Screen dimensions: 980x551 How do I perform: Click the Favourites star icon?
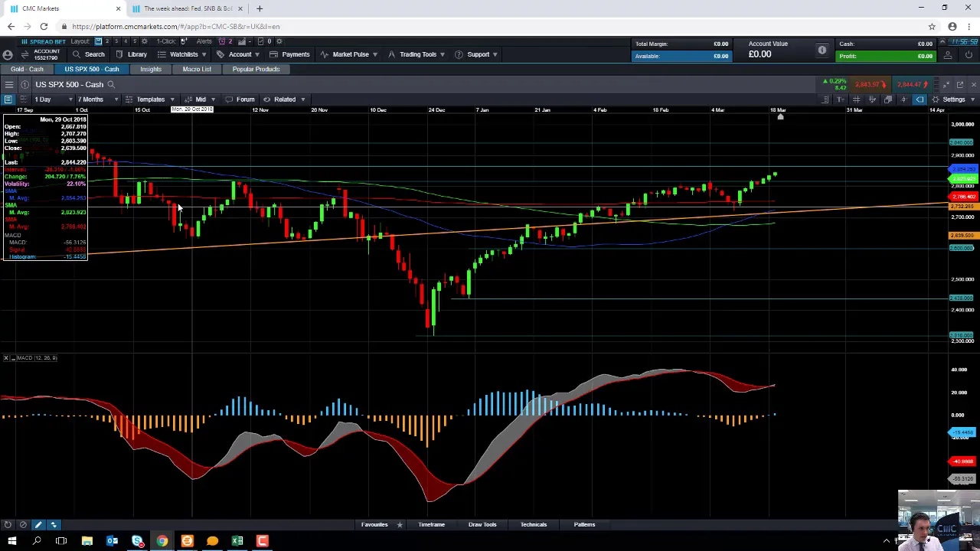click(x=400, y=525)
